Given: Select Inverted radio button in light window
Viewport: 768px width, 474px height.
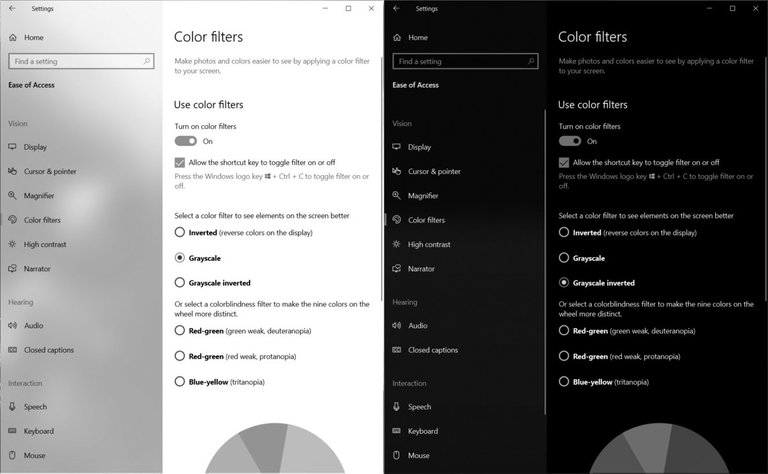Looking at the screenshot, I should pyautogui.click(x=180, y=232).
